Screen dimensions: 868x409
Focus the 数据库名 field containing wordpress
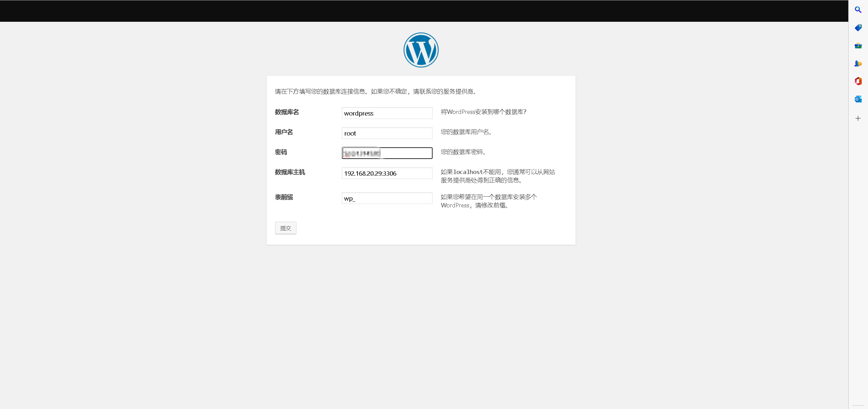387,113
